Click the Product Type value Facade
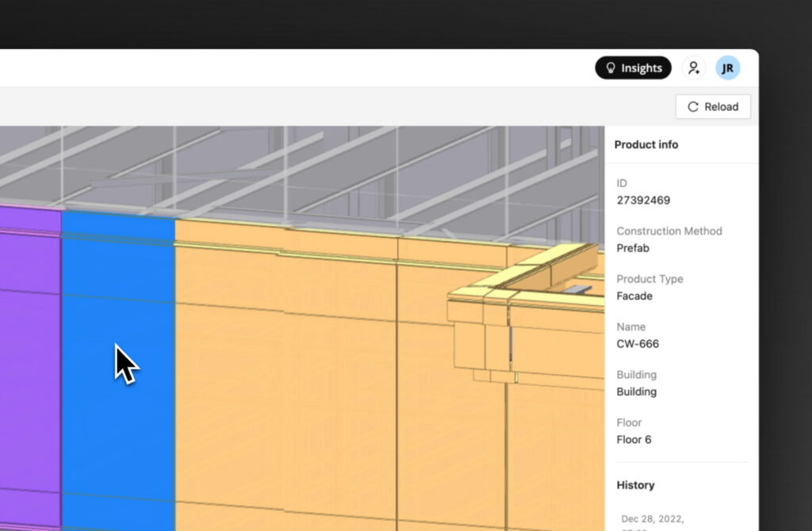Image resolution: width=812 pixels, height=531 pixels. pos(634,296)
